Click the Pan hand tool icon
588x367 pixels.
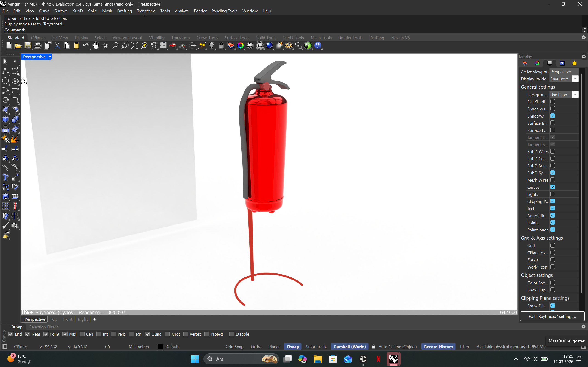click(x=96, y=46)
